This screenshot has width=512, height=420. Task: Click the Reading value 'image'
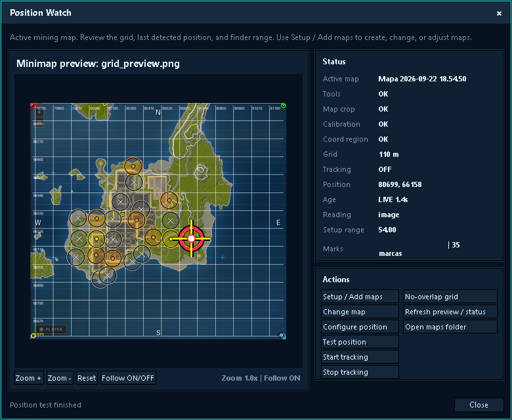coord(389,215)
